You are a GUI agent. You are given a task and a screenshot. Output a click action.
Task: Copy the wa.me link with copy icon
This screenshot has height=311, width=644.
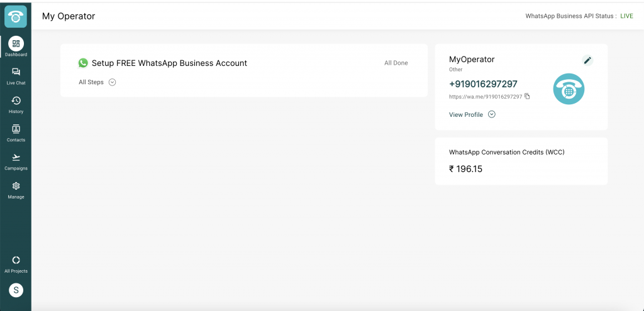[x=528, y=96]
